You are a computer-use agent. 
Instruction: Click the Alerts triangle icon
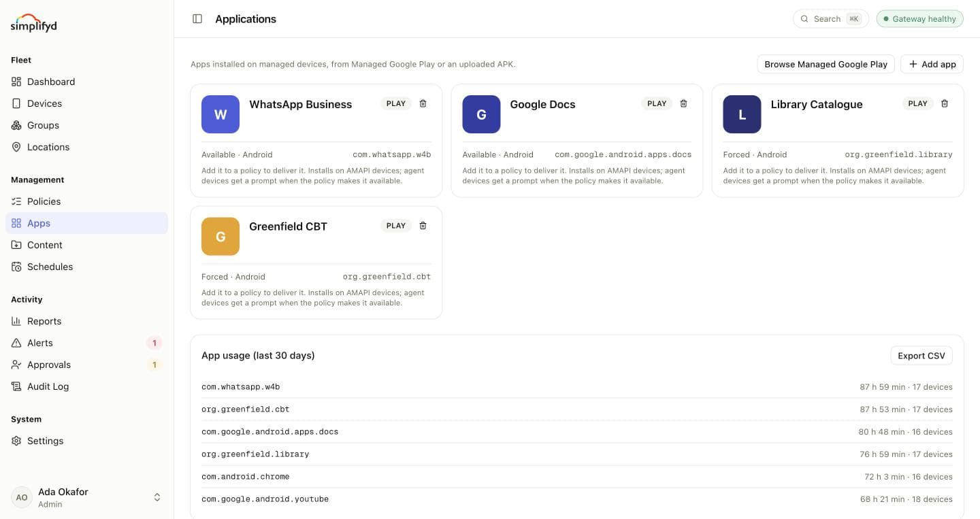point(16,343)
